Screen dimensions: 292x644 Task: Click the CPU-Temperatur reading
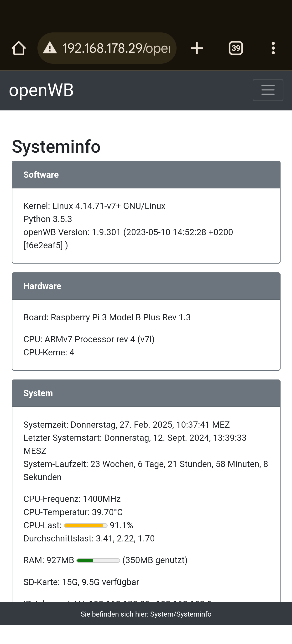pos(73,512)
